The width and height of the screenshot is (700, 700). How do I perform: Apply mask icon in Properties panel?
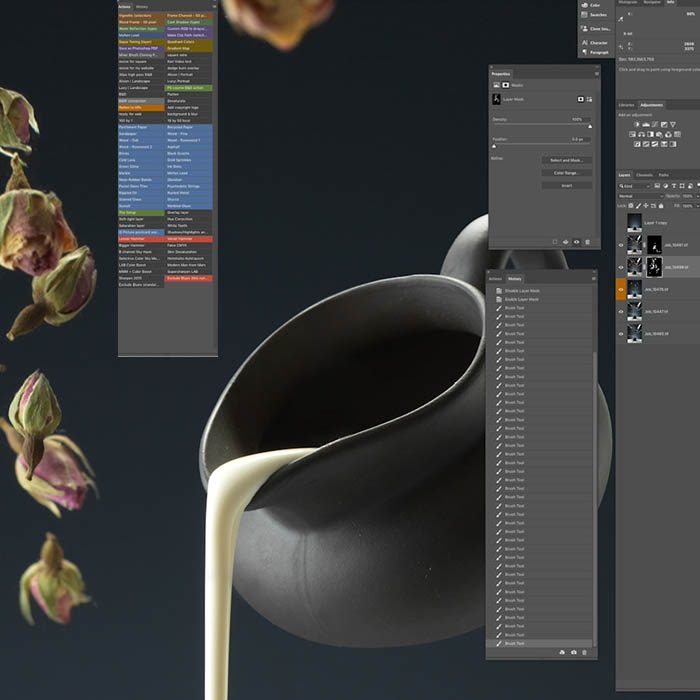tap(566, 242)
